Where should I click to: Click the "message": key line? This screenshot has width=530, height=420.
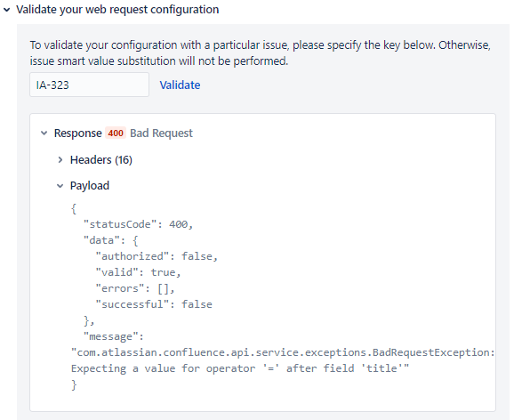click(x=114, y=336)
